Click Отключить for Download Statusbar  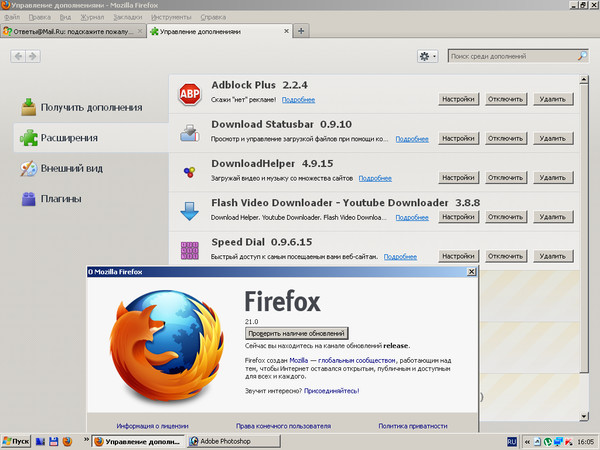click(x=505, y=139)
